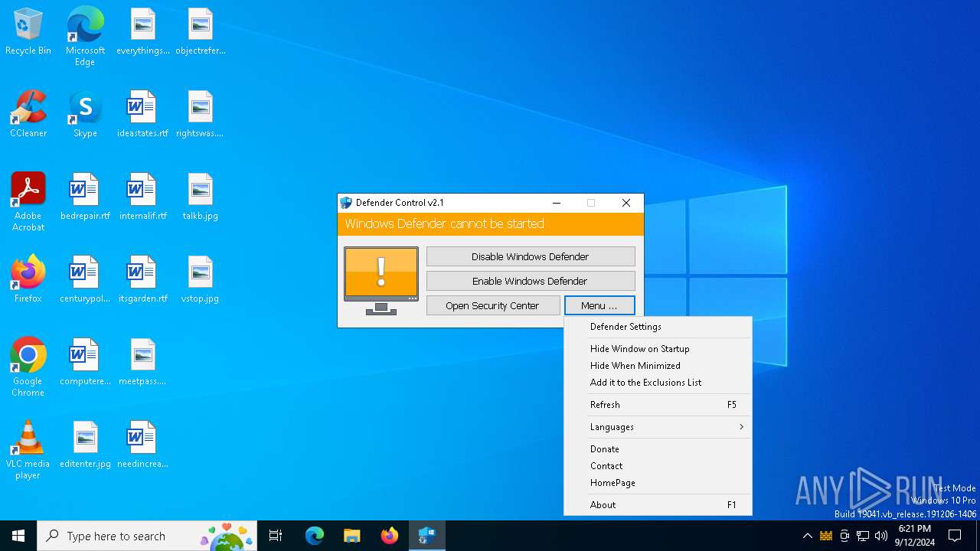
Task: Select the Donate menu entry
Action: click(658, 449)
